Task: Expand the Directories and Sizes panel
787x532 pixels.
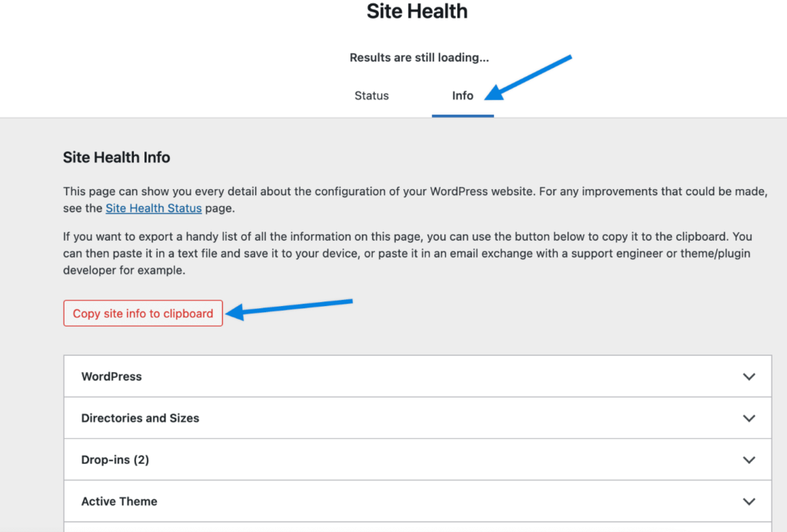Action: point(417,418)
